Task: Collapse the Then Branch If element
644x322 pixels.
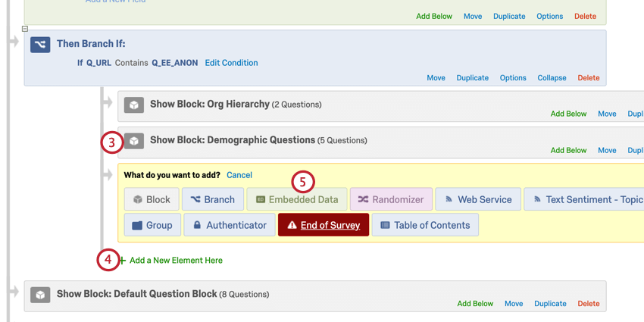Action: 552,77
